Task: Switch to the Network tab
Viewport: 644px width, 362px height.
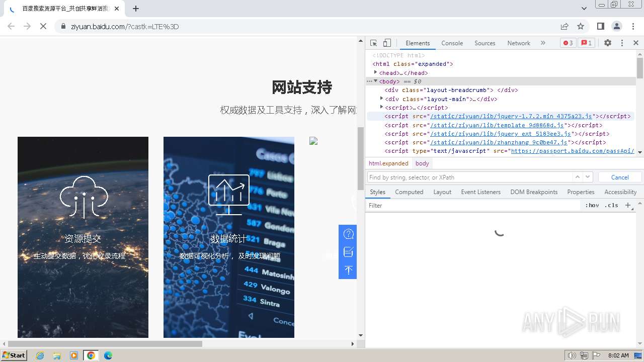Action: pos(519,43)
